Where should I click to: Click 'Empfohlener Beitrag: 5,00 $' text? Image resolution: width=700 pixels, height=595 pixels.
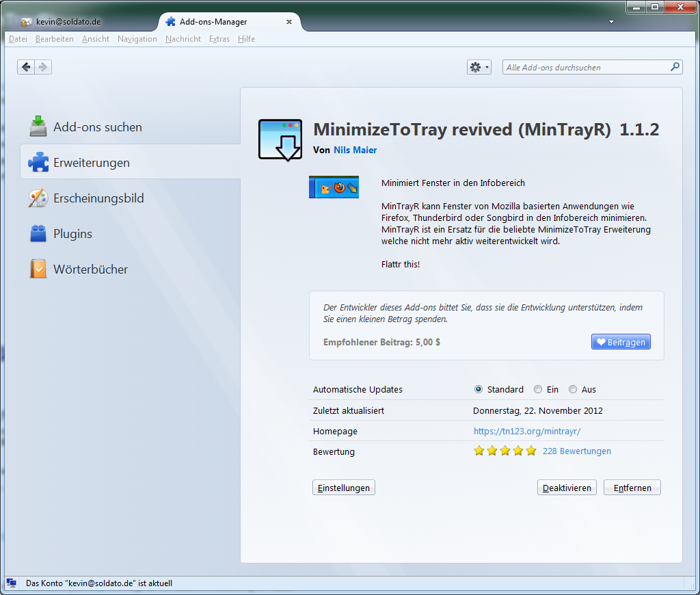(x=381, y=342)
